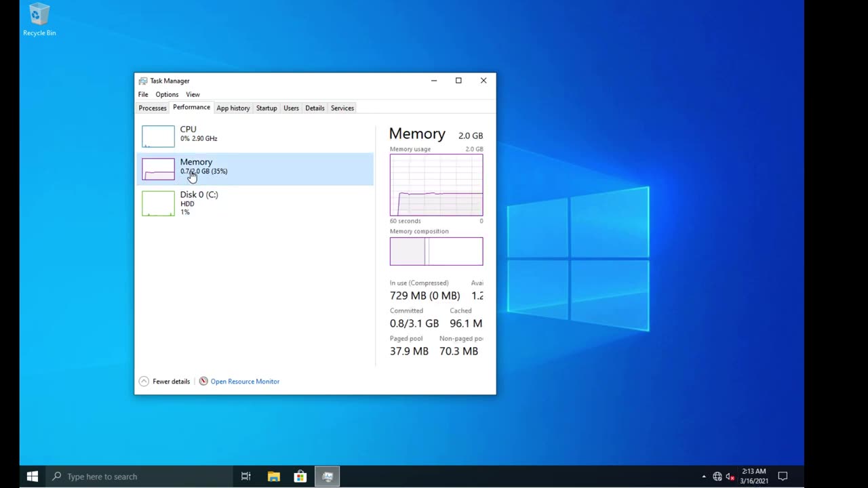Open the Windows Start button

[33, 476]
